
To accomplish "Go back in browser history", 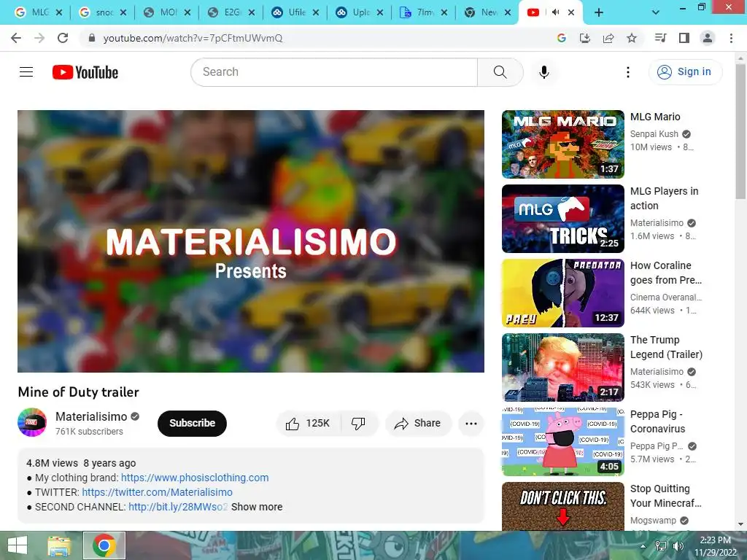I will coord(16,38).
